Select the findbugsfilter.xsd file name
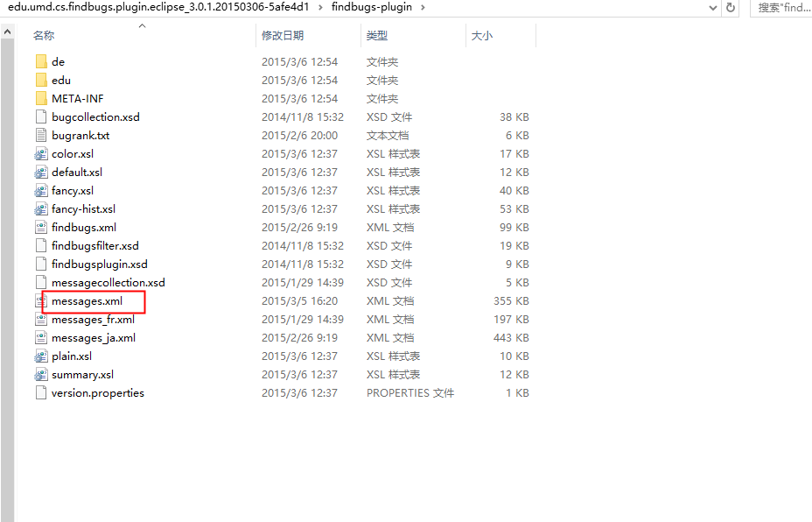This screenshot has width=812, height=522. coord(95,246)
